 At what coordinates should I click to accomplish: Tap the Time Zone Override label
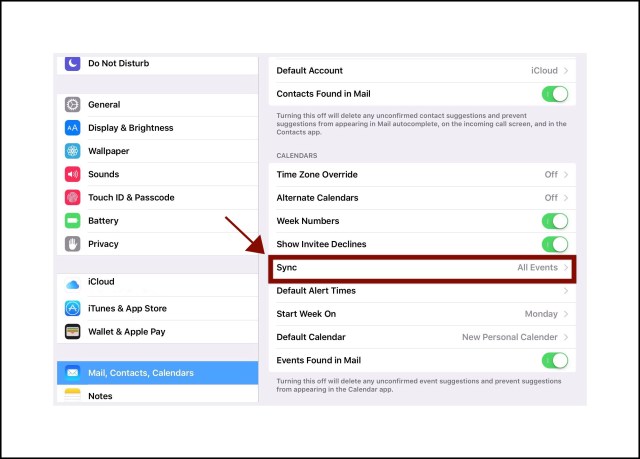tap(317, 175)
